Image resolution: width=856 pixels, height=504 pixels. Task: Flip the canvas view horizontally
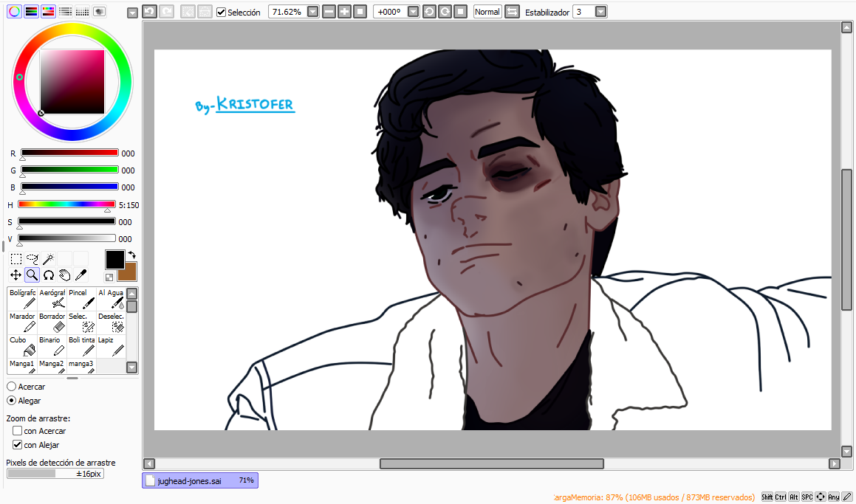tap(512, 12)
